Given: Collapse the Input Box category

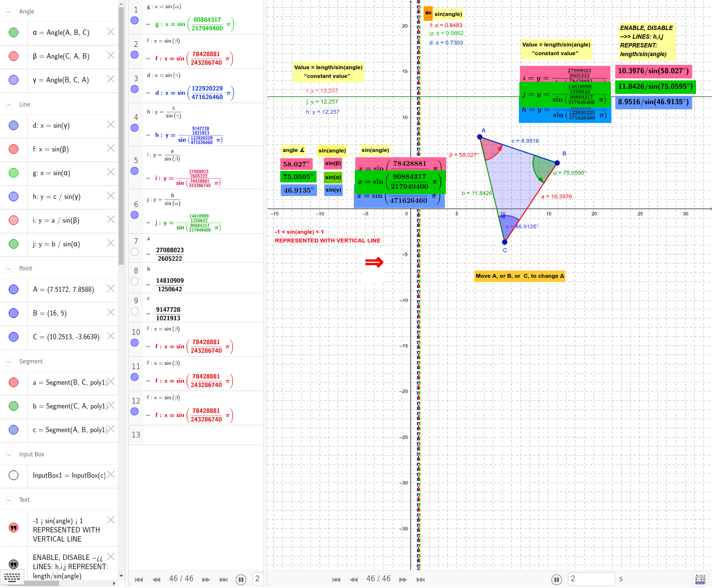Looking at the screenshot, I should [x=9, y=454].
